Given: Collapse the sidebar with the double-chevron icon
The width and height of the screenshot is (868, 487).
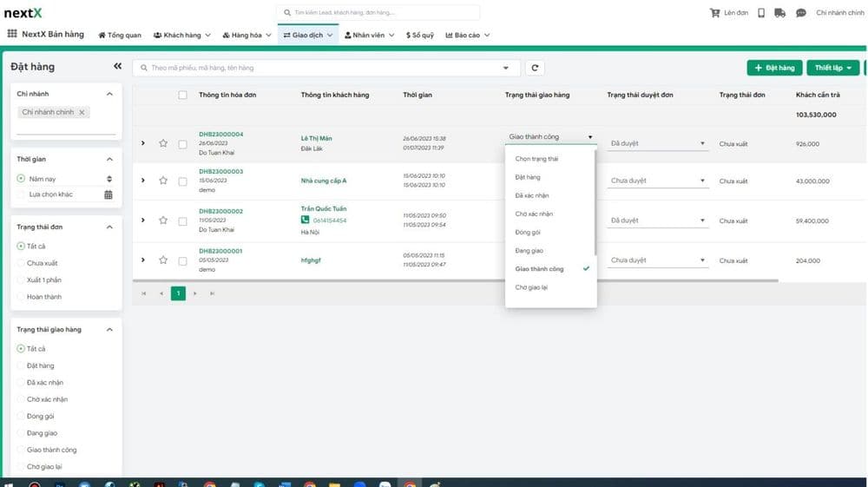Looking at the screenshot, I should [117, 67].
